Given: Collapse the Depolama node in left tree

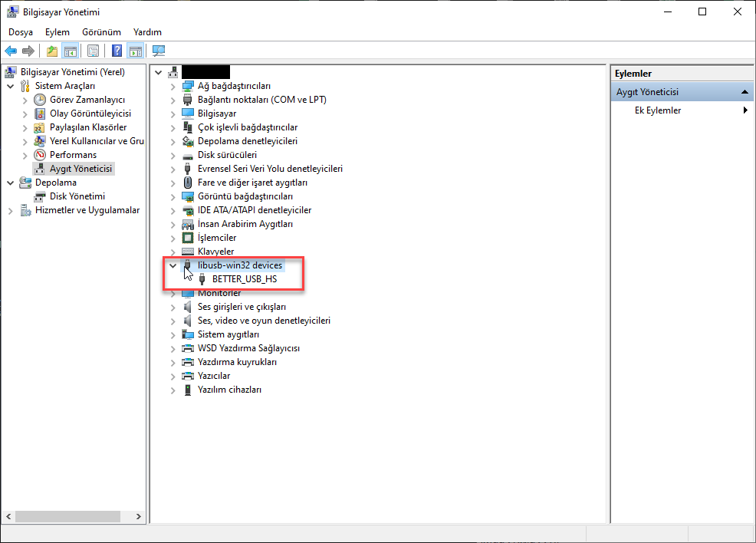Looking at the screenshot, I should pos(10,183).
